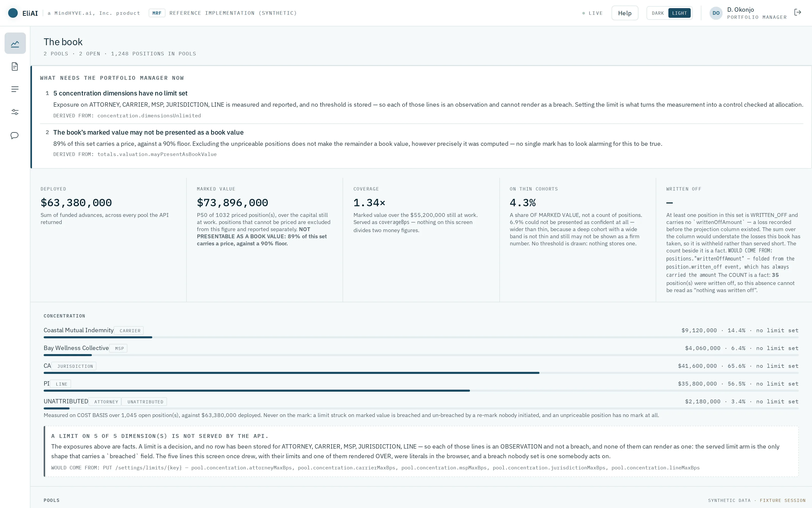
Task: Open the book chart view in sidebar
Action: 15,43
